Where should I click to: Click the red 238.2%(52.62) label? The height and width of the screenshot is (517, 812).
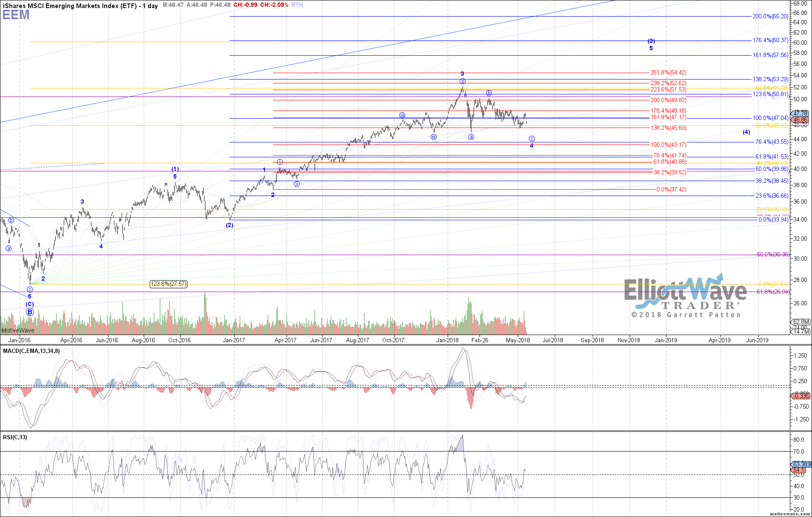click(x=668, y=83)
